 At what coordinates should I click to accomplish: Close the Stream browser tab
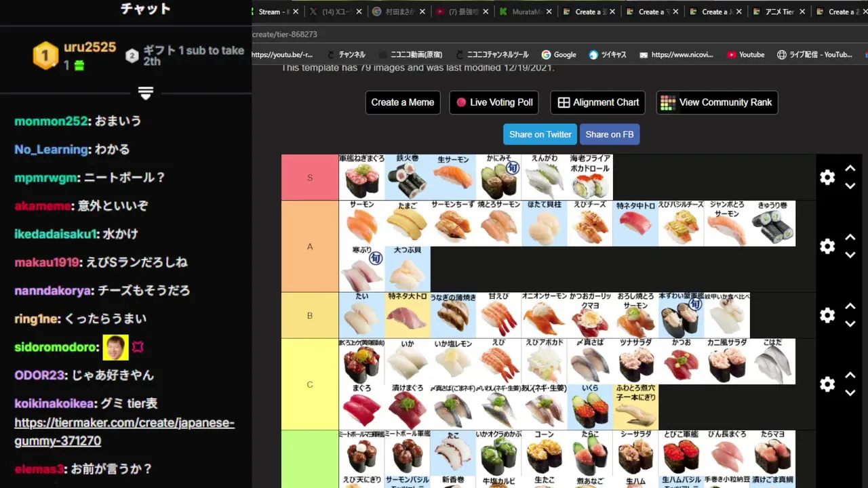pos(296,12)
